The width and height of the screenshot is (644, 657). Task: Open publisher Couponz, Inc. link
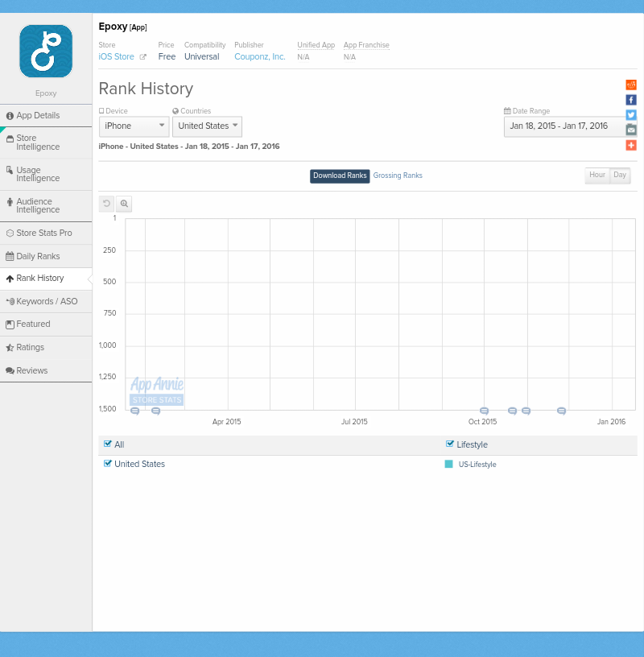coord(260,56)
